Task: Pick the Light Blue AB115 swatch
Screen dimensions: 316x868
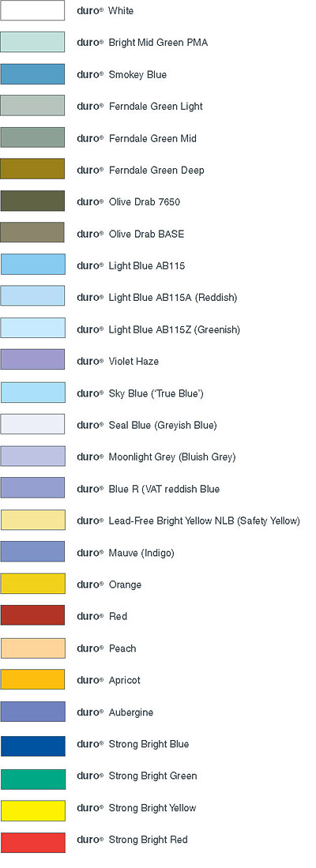Action: pos(32,264)
